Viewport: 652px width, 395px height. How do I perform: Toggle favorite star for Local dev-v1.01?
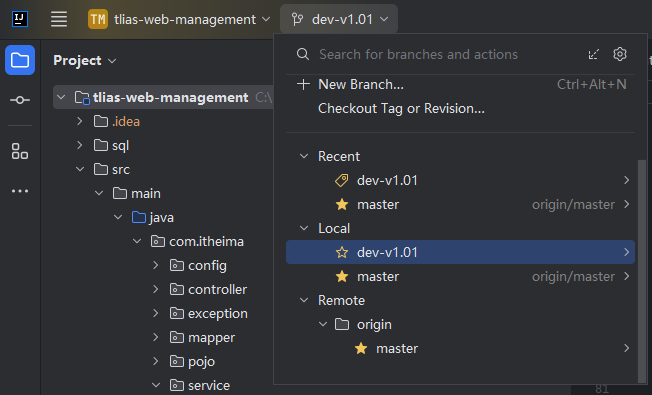pos(342,252)
